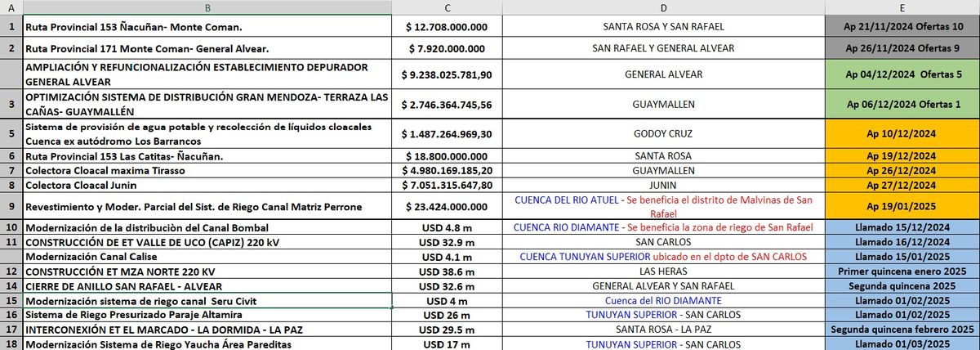Screen dimensions: 980x350
Task: Click 'Primer quincena enero 2025' cell
Action: click(x=902, y=271)
